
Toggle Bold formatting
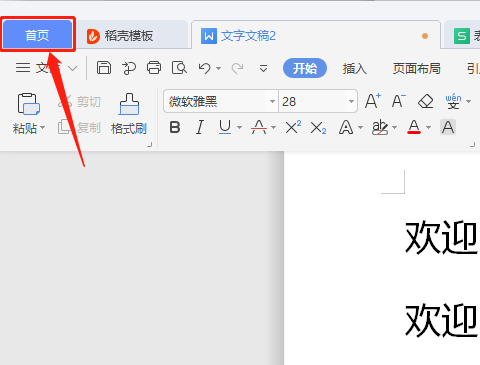click(x=175, y=127)
